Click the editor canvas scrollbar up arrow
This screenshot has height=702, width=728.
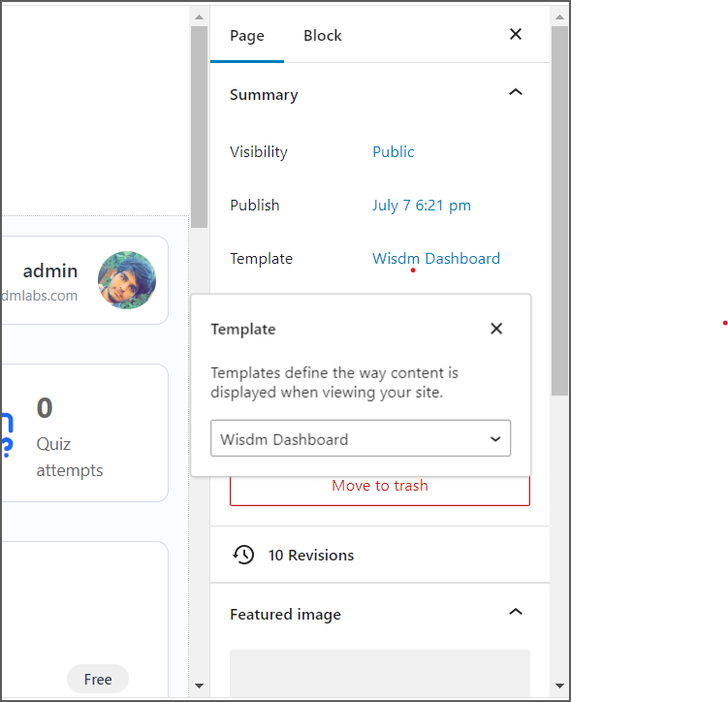[199, 16]
